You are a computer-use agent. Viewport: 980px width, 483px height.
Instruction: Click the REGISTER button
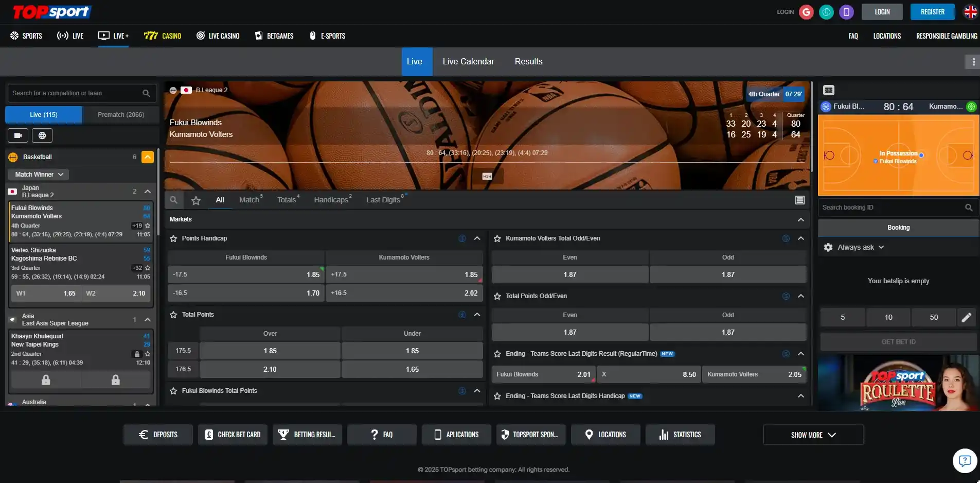pos(932,12)
